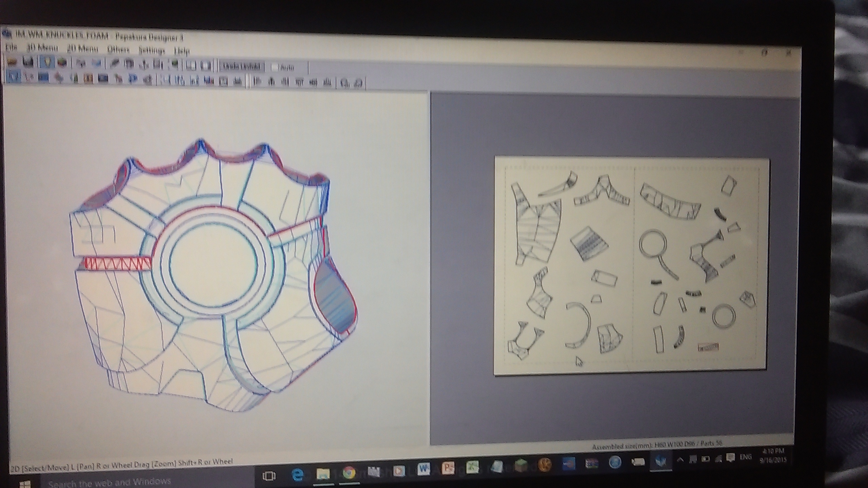868x488 pixels.
Task: Open Excel from the taskbar
Action: [x=473, y=467]
